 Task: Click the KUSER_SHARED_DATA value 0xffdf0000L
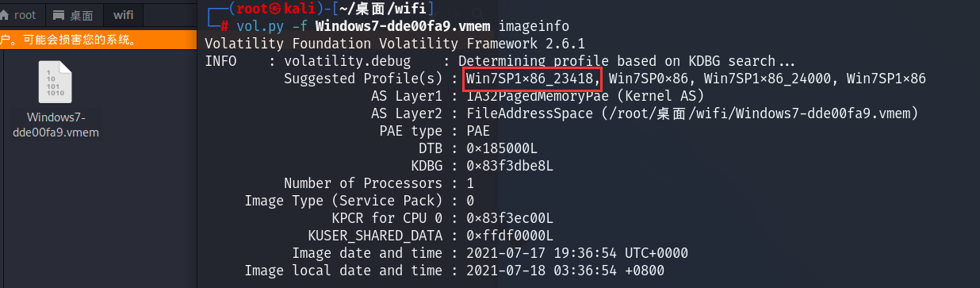coord(510,236)
